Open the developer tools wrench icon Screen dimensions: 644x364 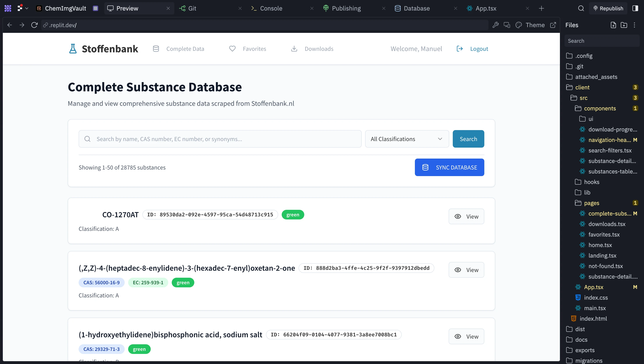pyautogui.click(x=495, y=25)
